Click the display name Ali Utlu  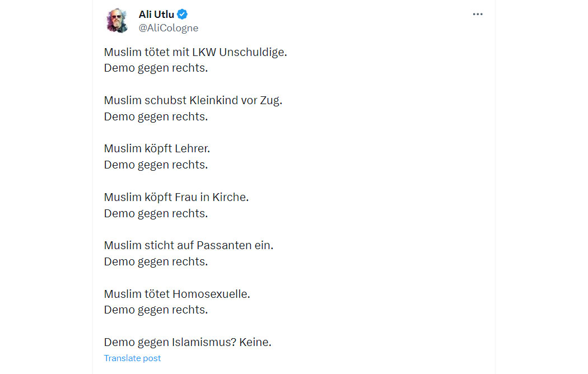tap(156, 14)
